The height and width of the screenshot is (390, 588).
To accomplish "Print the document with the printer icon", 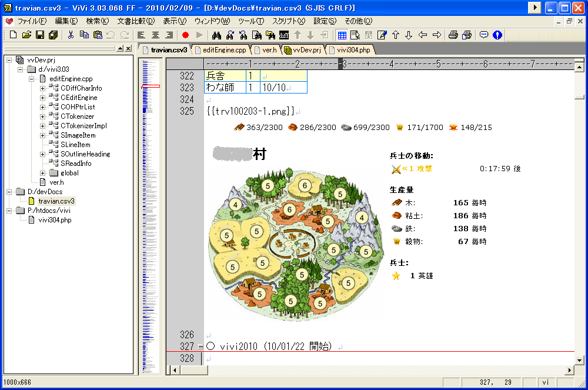I will coord(453,35).
